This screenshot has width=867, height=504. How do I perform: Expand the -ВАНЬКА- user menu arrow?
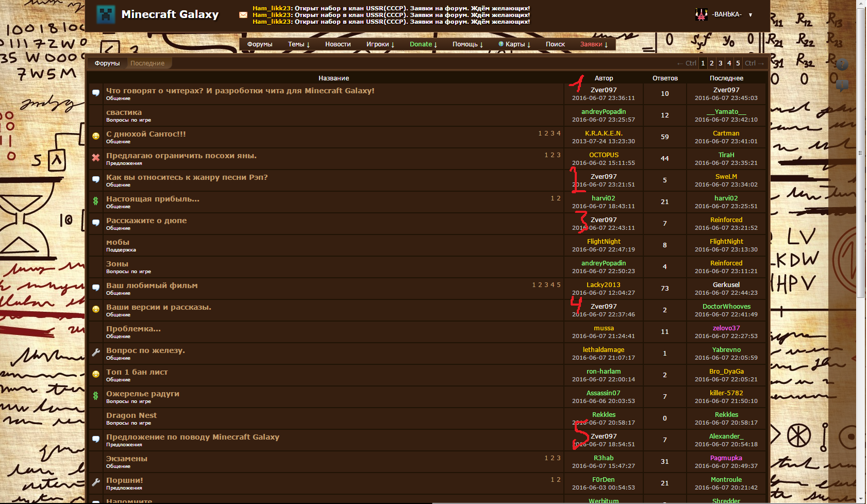click(x=751, y=15)
